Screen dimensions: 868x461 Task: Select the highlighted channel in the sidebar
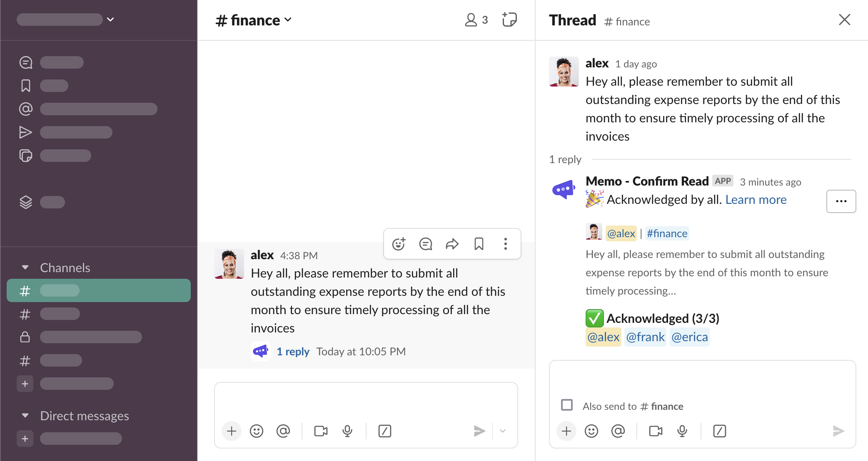coord(99,290)
